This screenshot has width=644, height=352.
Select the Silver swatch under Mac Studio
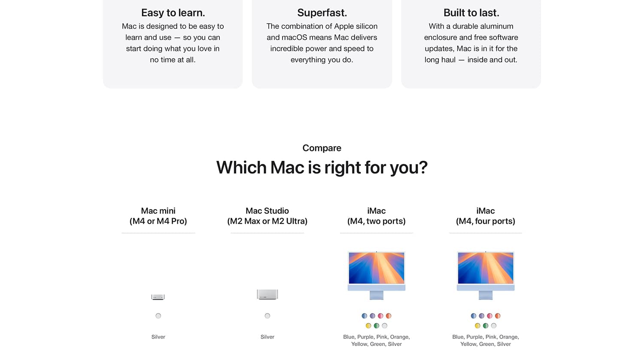[x=267, y=316]
